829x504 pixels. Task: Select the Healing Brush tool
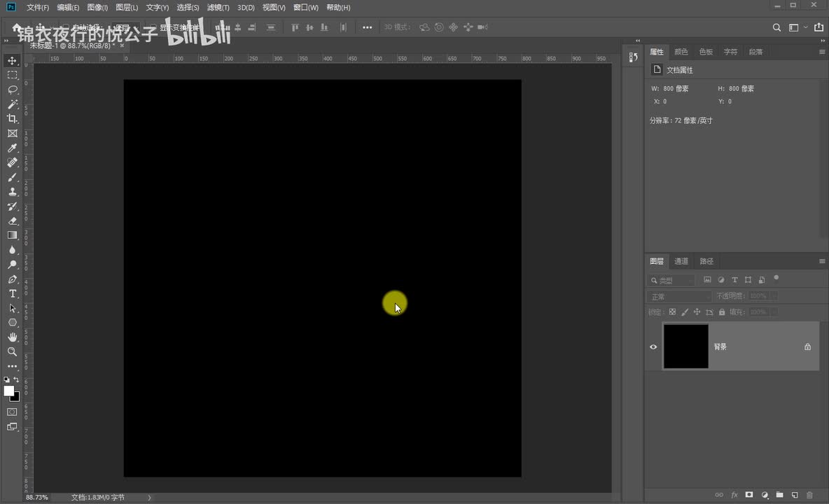coord(12,162)
